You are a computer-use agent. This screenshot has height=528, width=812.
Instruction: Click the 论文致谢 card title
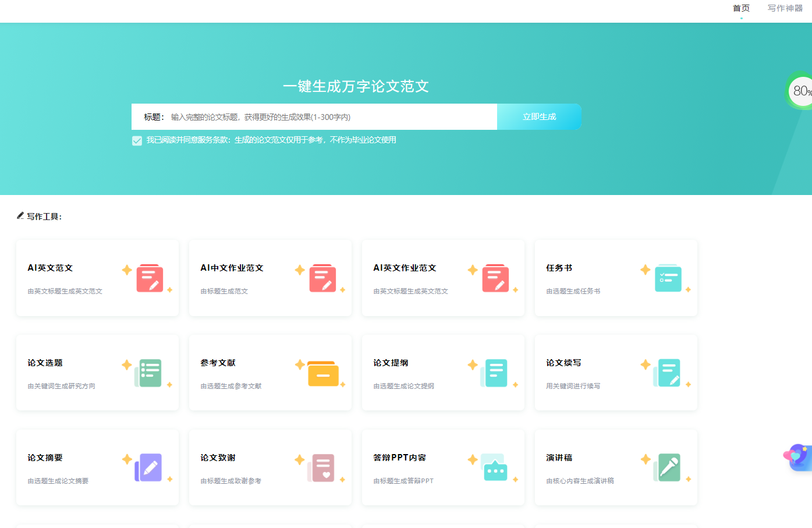(218, 458)
